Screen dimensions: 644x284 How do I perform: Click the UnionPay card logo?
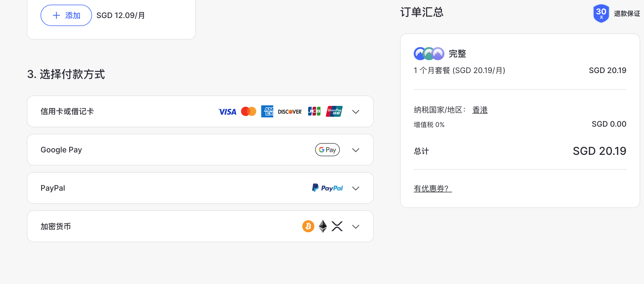pyautogui.click(x=334, y=111)
